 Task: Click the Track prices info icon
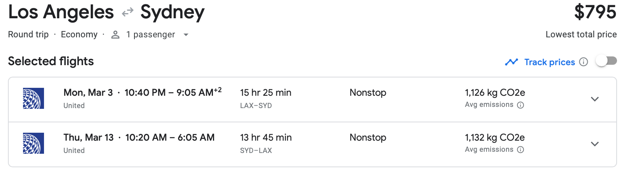(583, 62)
